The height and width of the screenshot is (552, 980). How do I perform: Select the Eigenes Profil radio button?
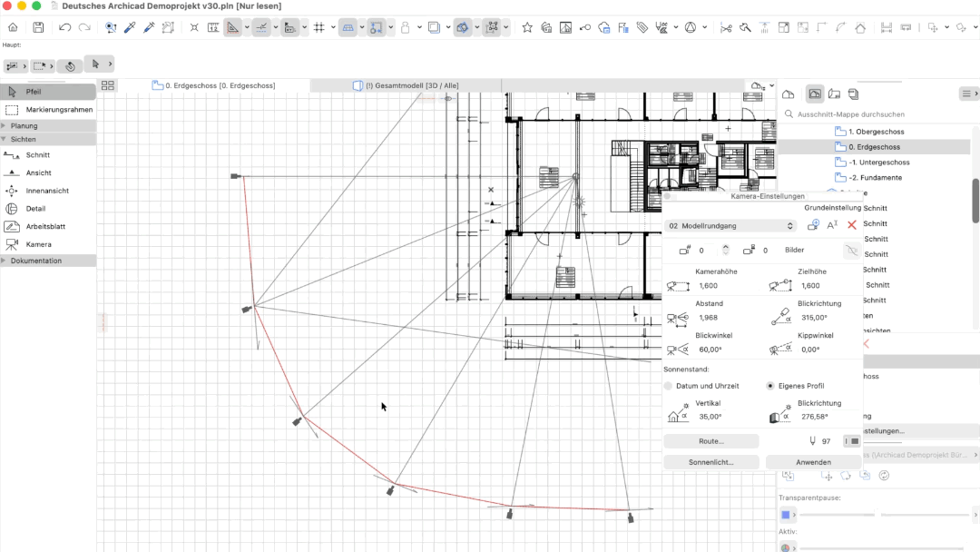coord(770,387)
